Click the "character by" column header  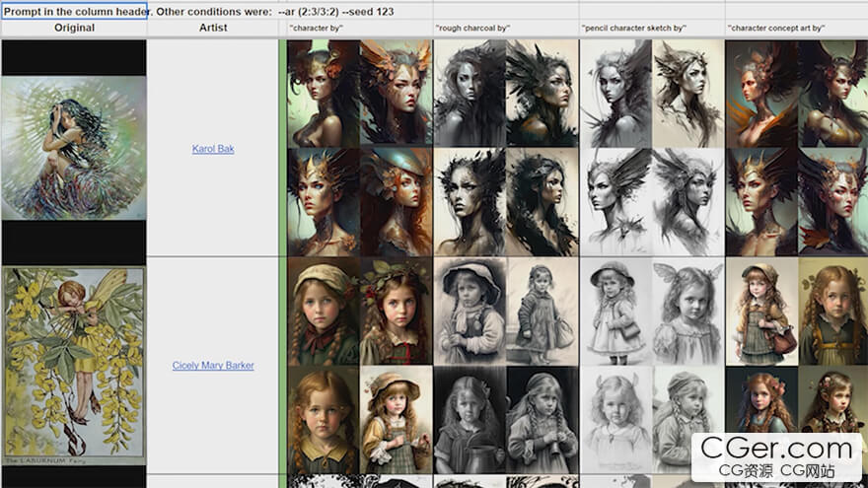tap(316, 29)
